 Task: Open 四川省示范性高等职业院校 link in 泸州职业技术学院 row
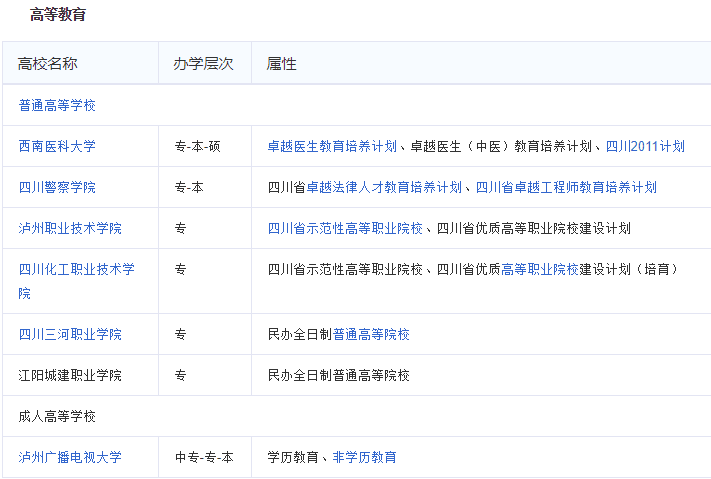coord(345,228)
